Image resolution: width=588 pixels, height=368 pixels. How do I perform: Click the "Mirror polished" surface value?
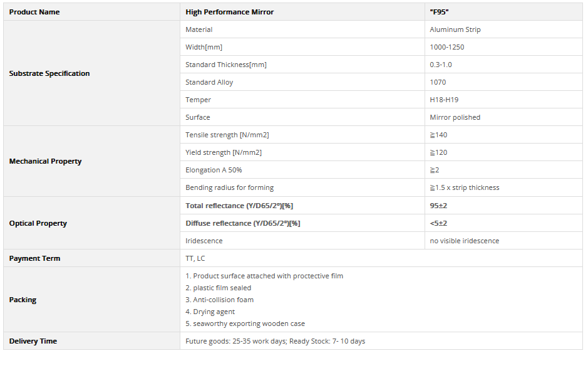click(455, 117)
